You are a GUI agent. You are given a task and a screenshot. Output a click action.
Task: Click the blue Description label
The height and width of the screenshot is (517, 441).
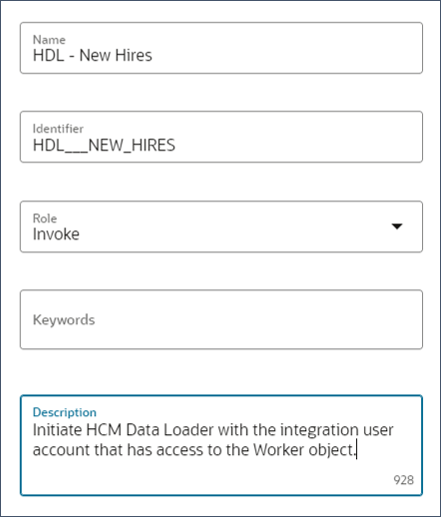click(65, 412)
